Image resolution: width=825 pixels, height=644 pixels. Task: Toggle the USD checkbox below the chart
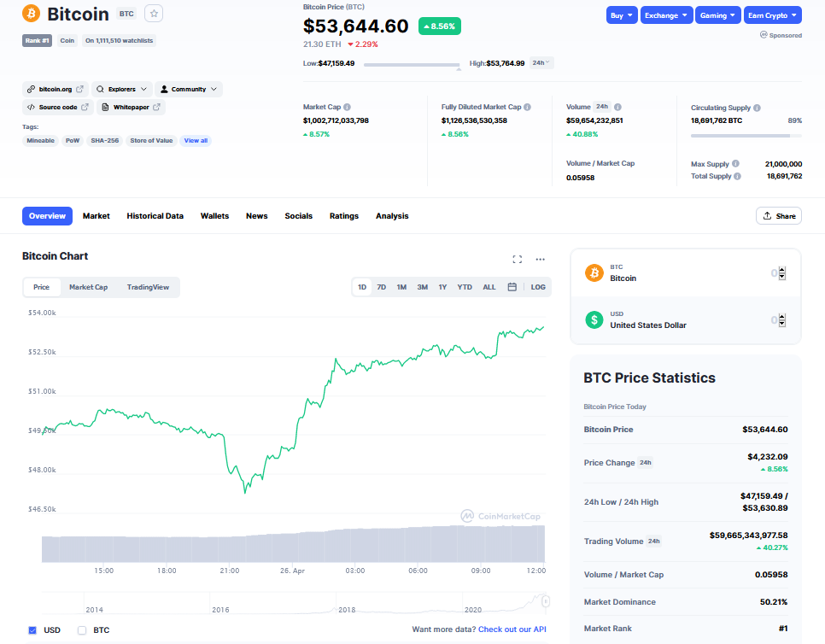coord(32,629)
